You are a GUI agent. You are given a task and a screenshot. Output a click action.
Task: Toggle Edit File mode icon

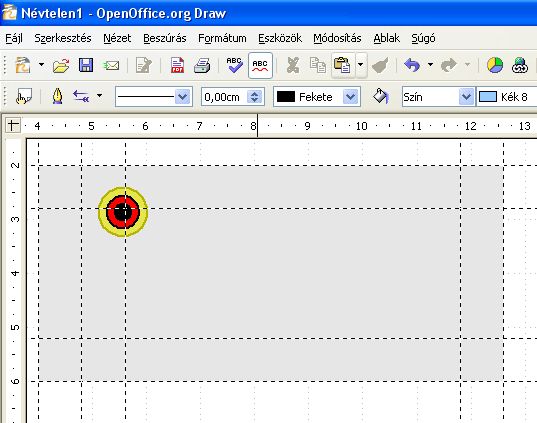[143, 65]
